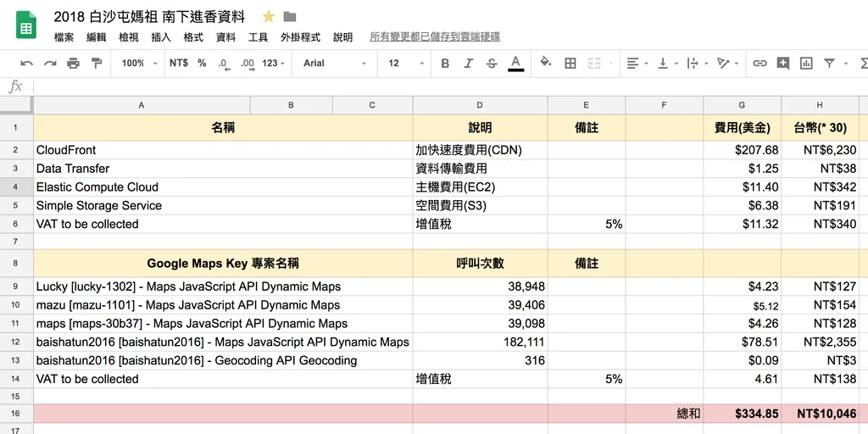Screen dimensions: 868x434
Task: Toggle italic formatting
Action: [x=468, y=63]
